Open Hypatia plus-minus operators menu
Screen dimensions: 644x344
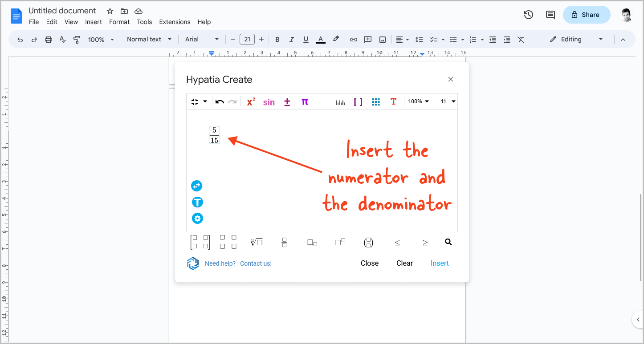(287, 102)
